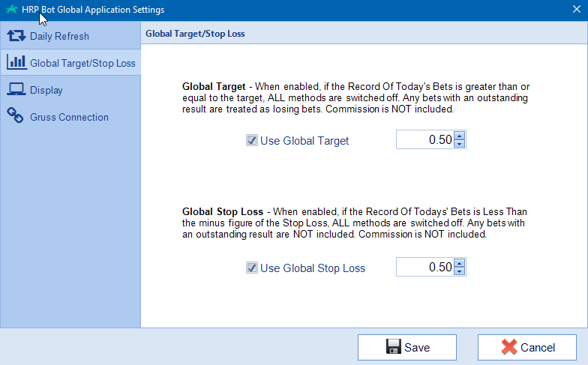Increase the Global Stop Loss value with up arrow
Viewport: 588px width, 365px height.
459,263
